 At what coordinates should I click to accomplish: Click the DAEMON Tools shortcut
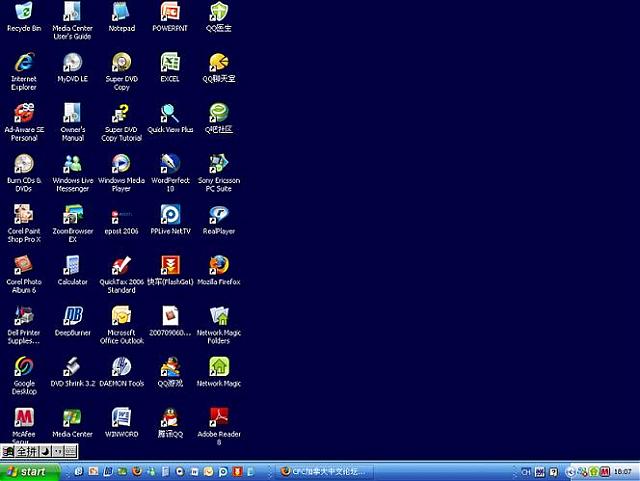(122, 366)
